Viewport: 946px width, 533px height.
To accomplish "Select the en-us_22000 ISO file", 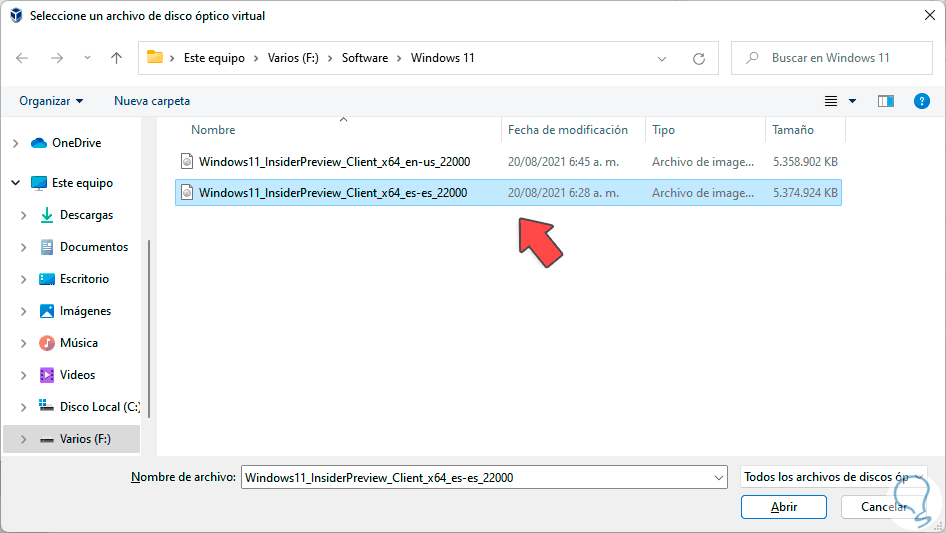I will coord(508,162).
